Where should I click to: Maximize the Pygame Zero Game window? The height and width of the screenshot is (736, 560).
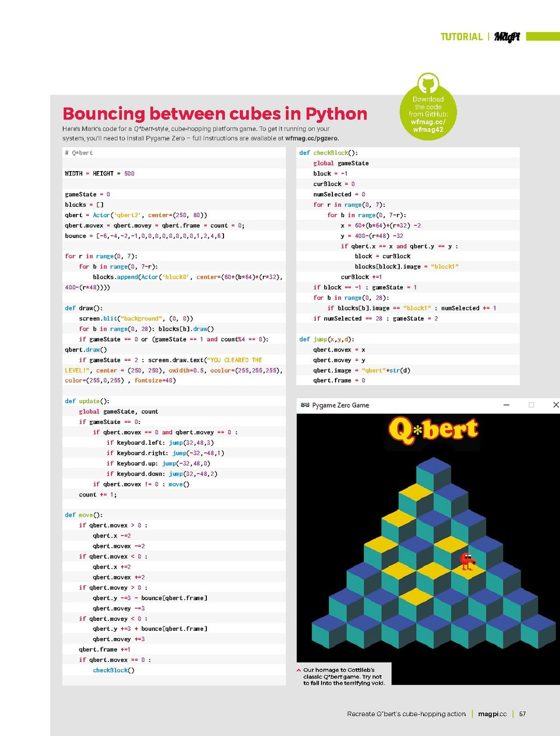[x=531, y=405]
